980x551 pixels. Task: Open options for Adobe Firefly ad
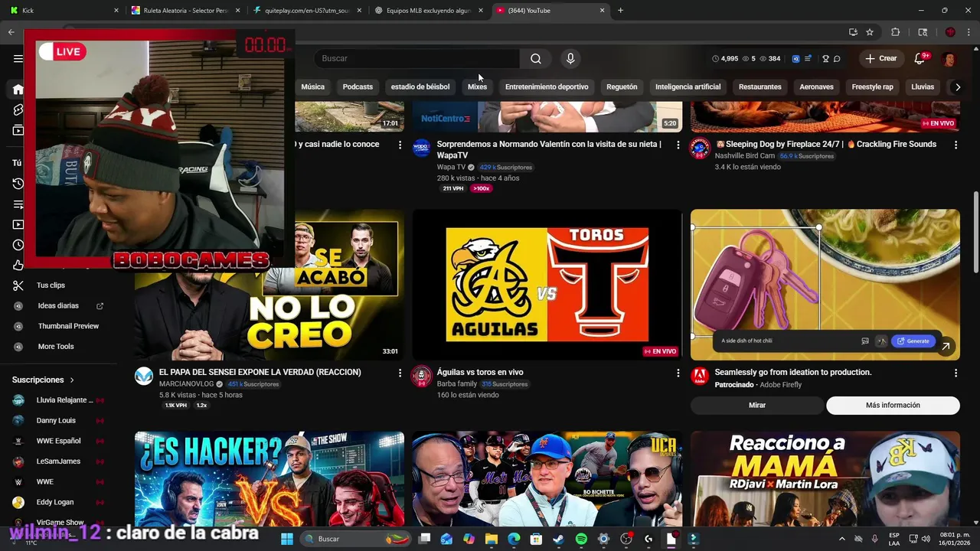click(955, 373)
